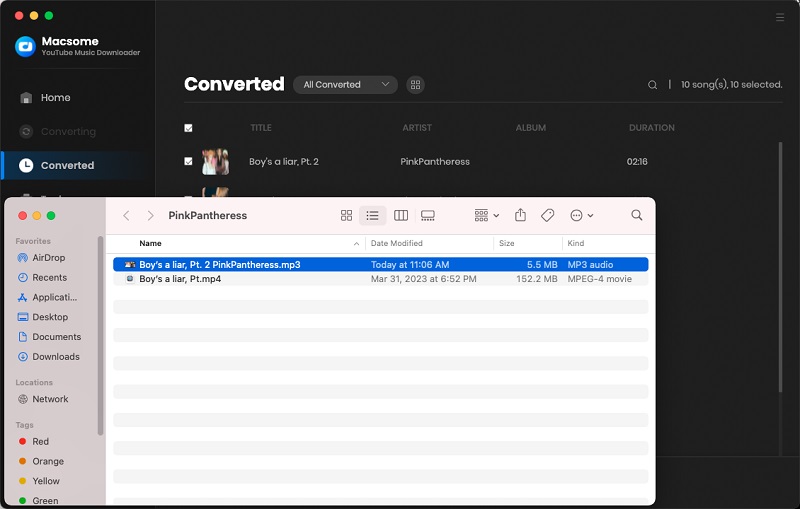Open the Macsome hamburger menu
The width and height of the screenshot is (800, 509).
click(x=780, y=17)
